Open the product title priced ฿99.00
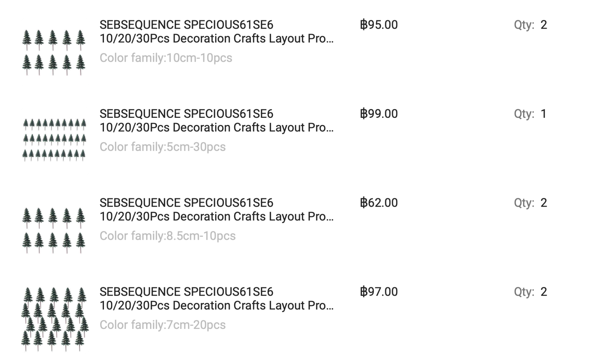 click(x=216, y=121)
